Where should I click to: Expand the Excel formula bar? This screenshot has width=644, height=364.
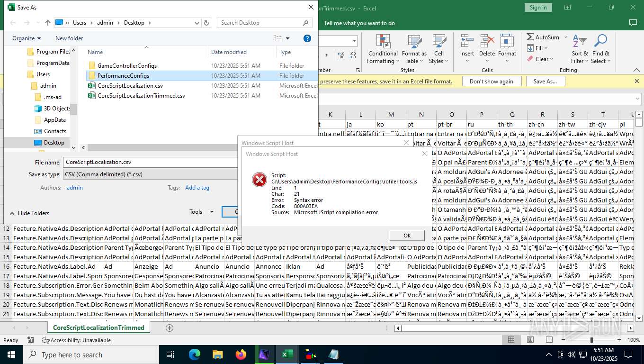point(637,99)
